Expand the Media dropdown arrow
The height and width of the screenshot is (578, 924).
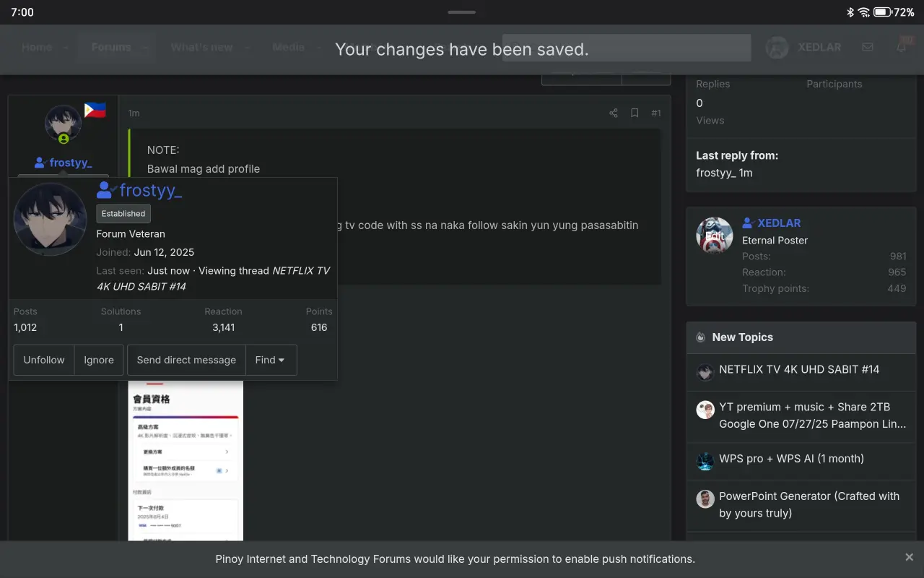tap(318, 48)
